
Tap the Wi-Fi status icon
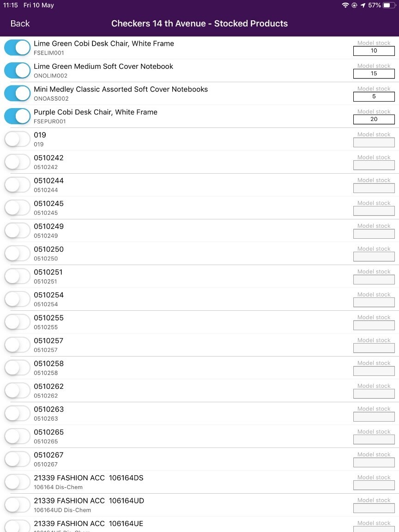point(345,6)
